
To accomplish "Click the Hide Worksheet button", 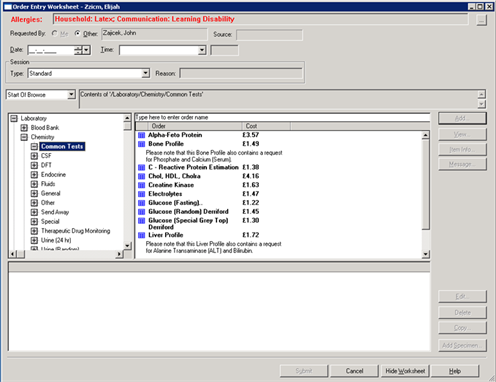I will tap(405, 371).
